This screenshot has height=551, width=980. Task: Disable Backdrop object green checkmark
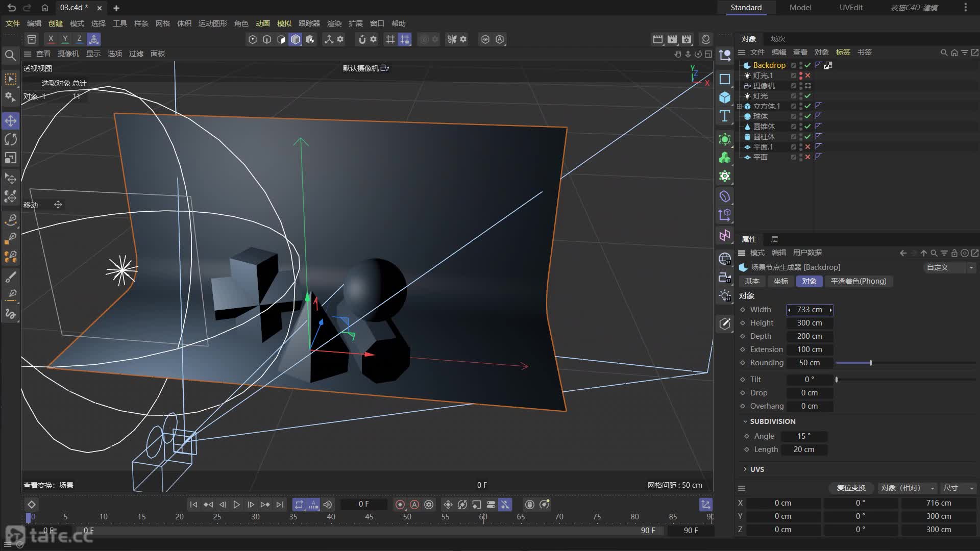(x=807, y=65)
